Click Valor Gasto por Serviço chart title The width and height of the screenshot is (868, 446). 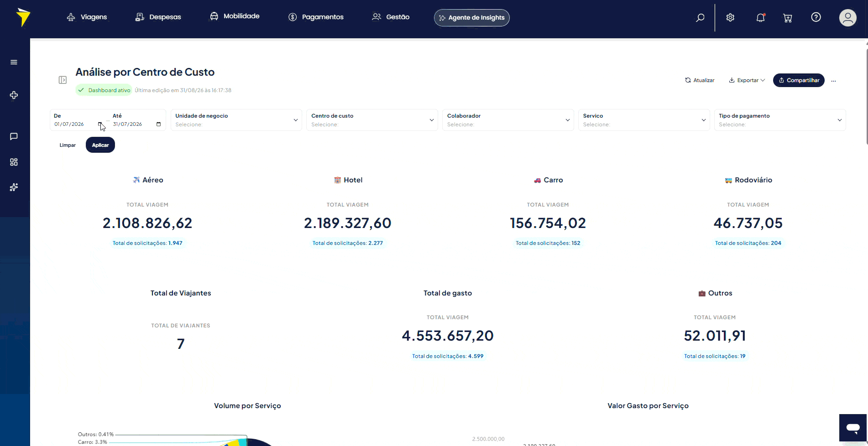(x=648, y=406)
